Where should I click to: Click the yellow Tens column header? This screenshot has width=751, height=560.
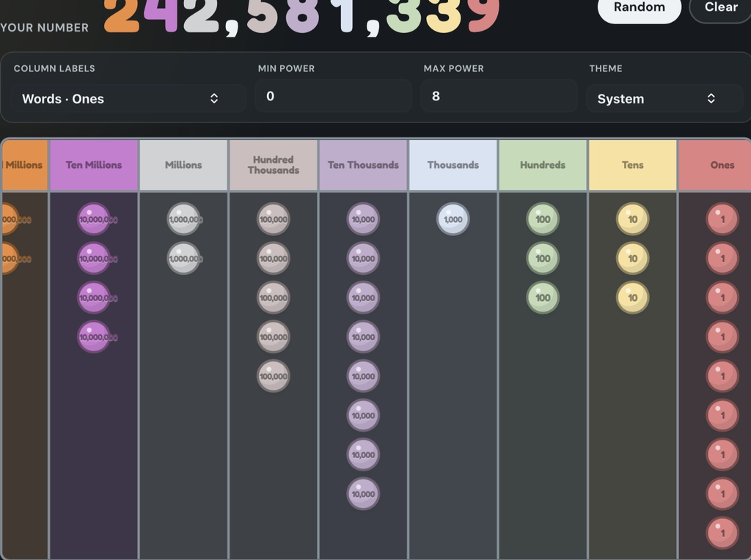coord(633,165)
